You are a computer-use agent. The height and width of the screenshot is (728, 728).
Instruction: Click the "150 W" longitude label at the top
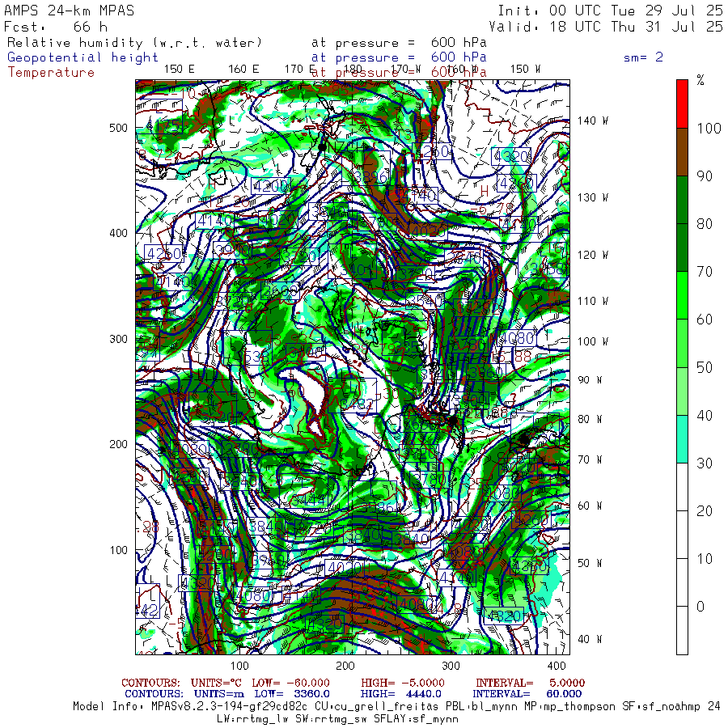coord(525,70)
